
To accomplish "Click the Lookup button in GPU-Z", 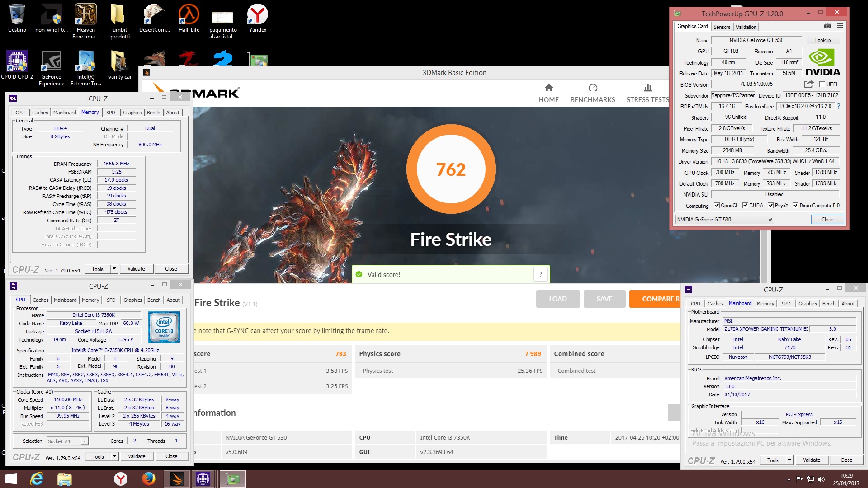I will [823, 40].
